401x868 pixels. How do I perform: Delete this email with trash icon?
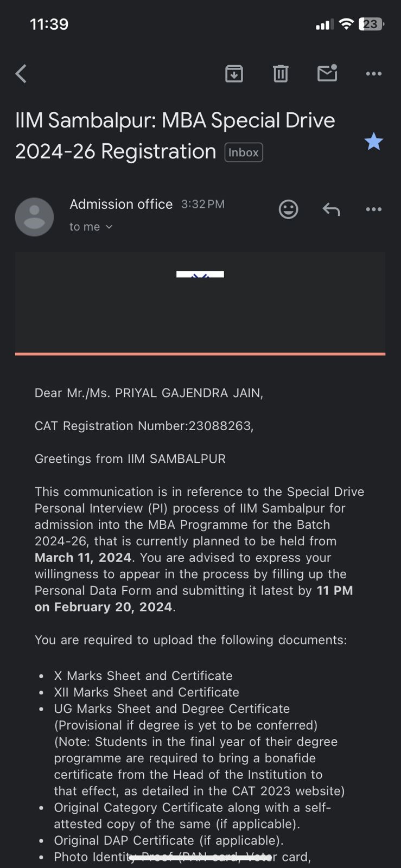point(281,73)
